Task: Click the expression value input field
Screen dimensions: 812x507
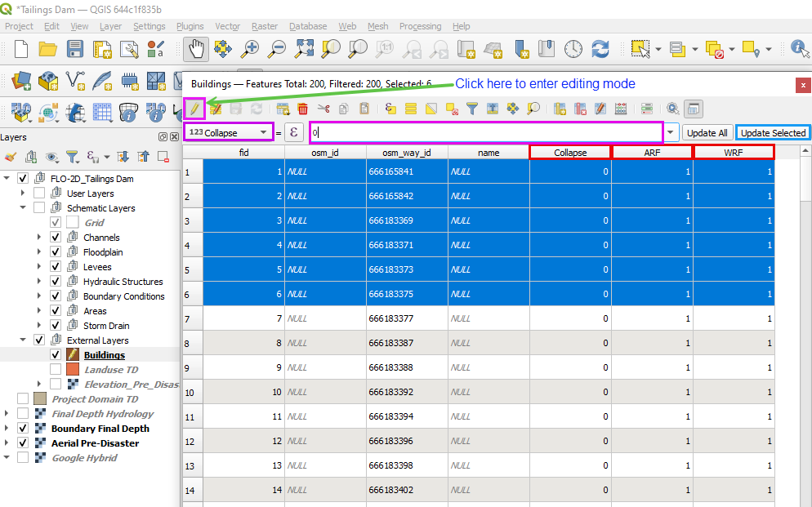Action: point(486,132)
